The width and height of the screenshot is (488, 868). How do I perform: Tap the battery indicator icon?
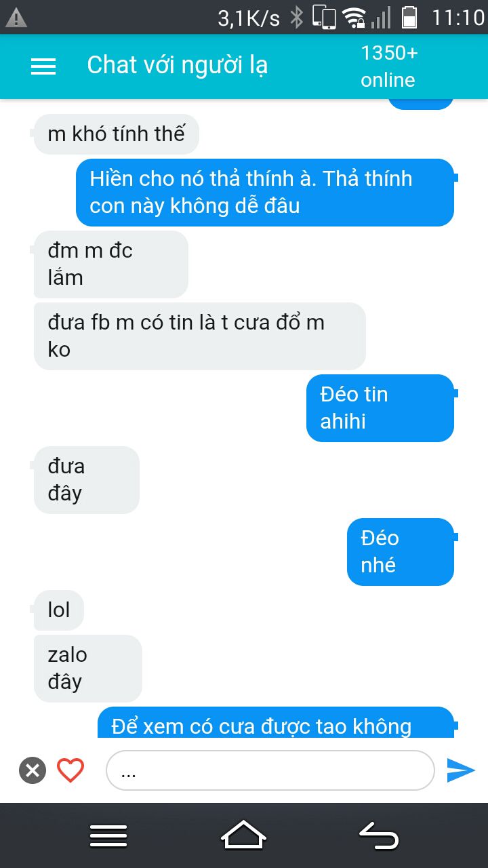point(409,18)
